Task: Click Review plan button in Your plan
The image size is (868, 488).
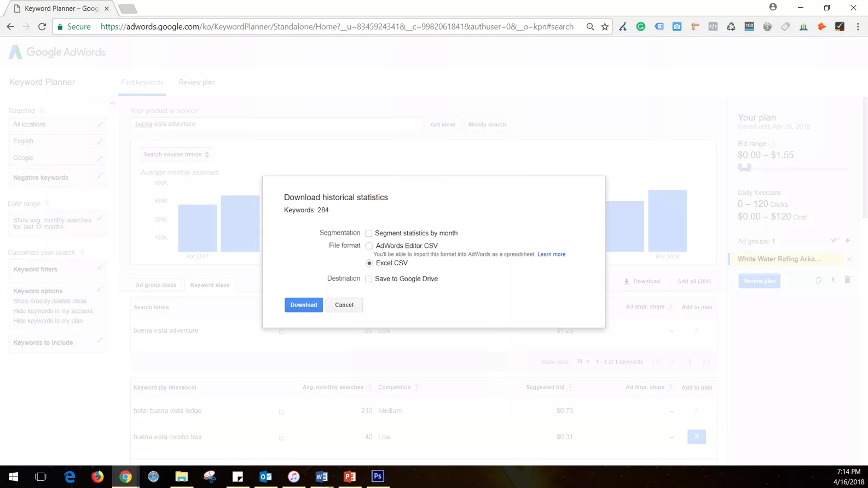Action: click(x=759, y=281)
